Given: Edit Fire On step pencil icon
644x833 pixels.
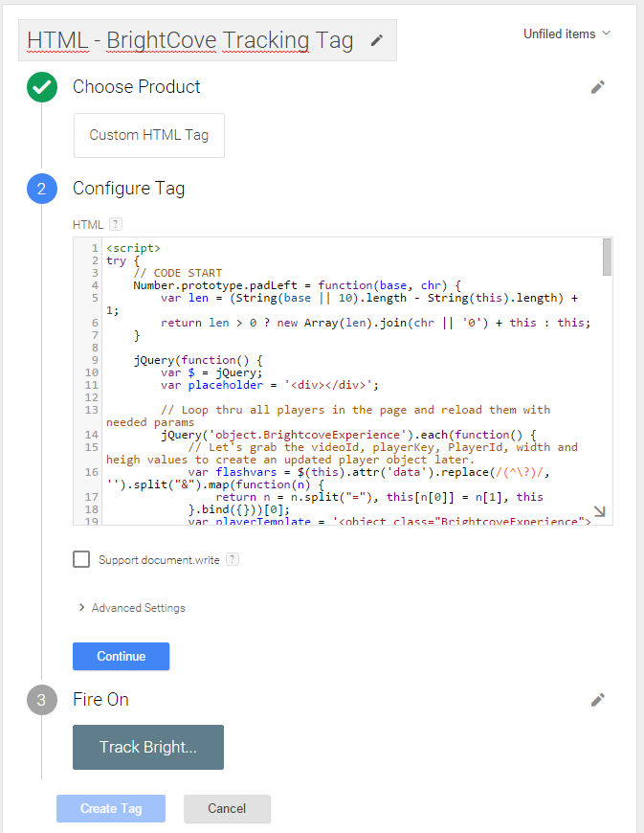Looking at the screenshot, I should (598, 700).
